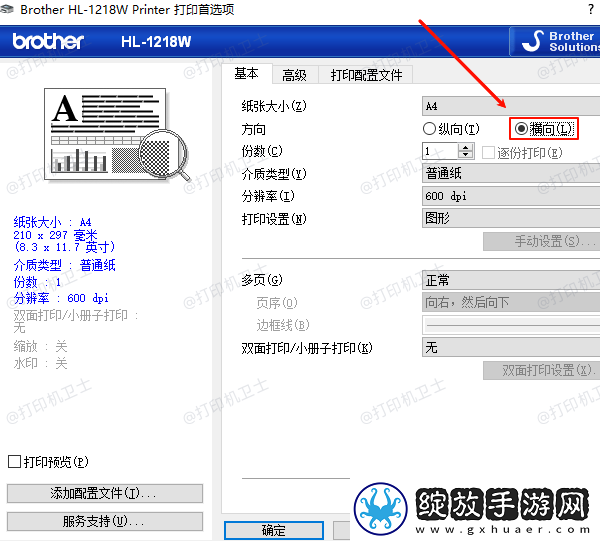Open the 纸张大小 A4 dropdown

[x=511, y=106]
